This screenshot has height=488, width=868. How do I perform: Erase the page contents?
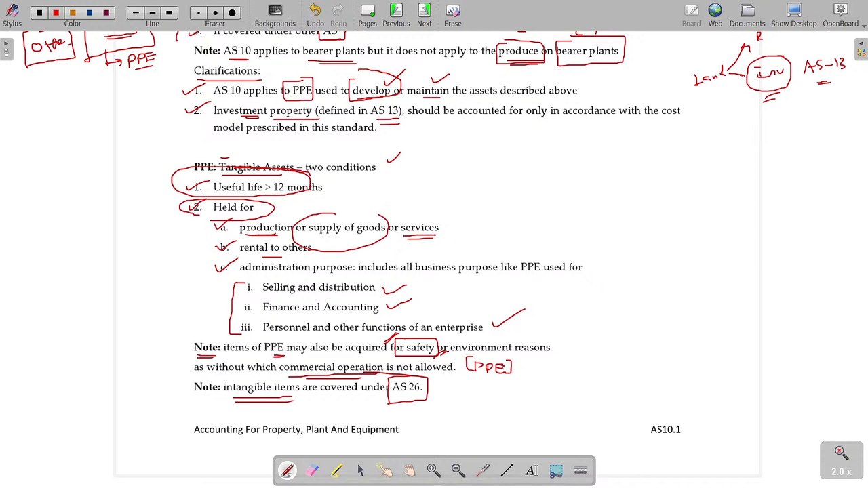(452, 15)
